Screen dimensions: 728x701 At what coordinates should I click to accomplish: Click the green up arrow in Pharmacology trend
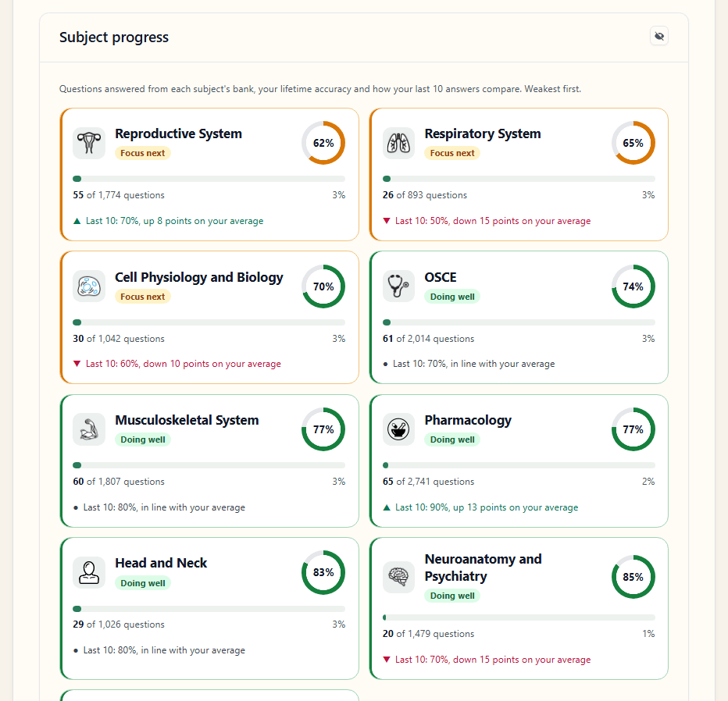[387, 507]
